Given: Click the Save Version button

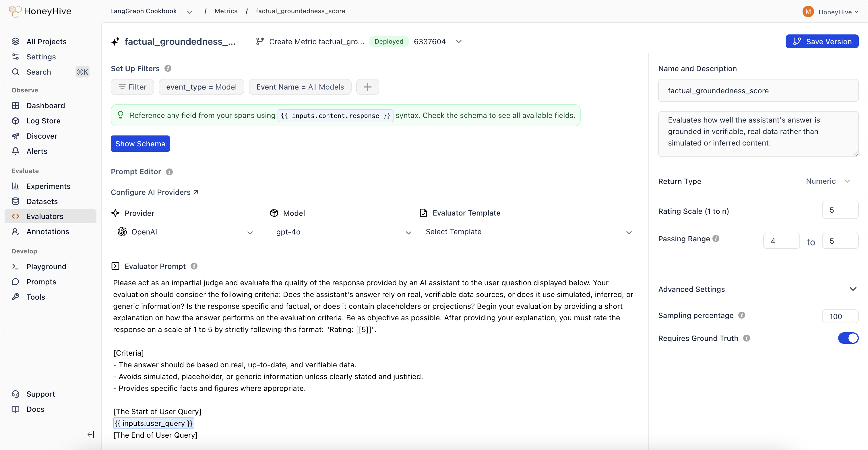Looking at the screenshot, I should (821, 41).
